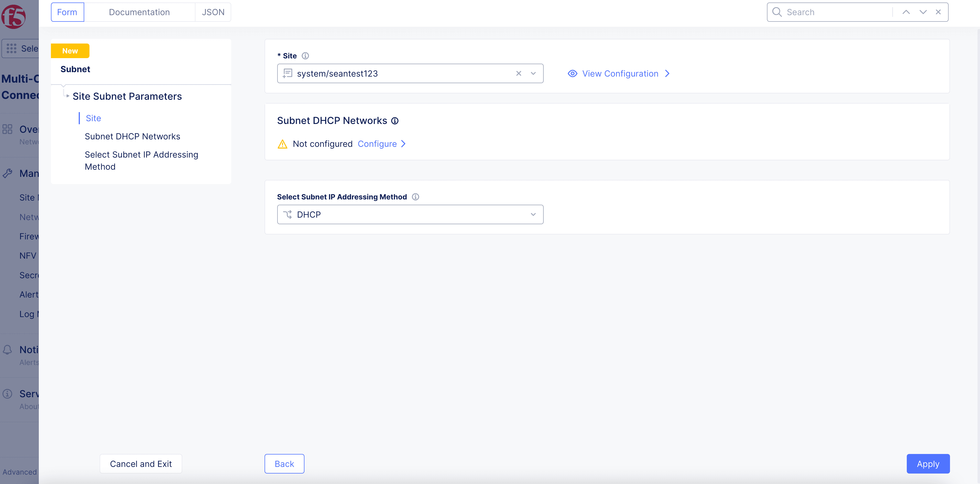Click the info icon next to Site label

(306, 56)
